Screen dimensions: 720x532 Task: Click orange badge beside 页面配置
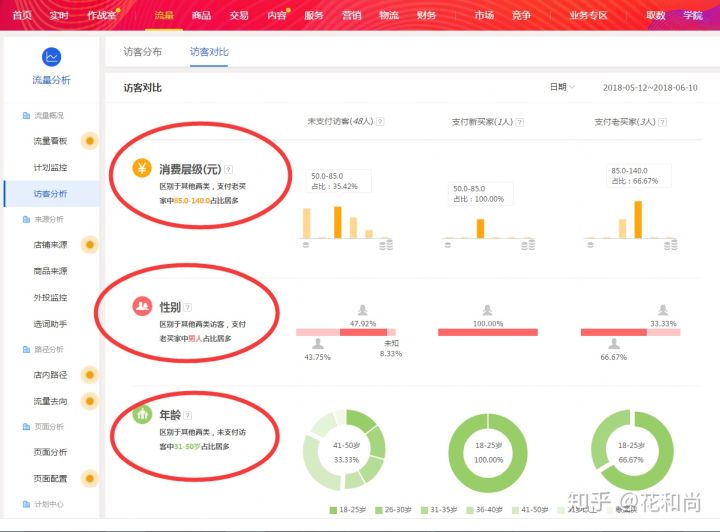pyautogui.click(x=90, y=478)
